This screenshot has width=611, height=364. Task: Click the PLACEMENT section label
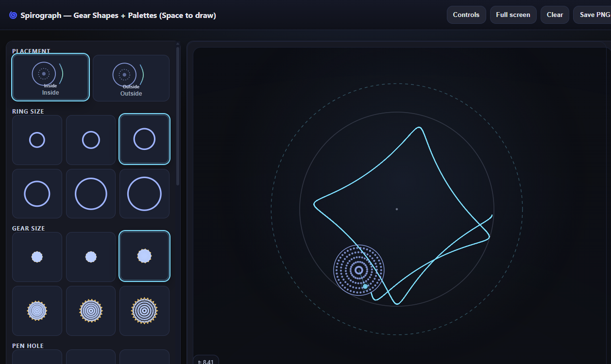click(x=31, y=51)
